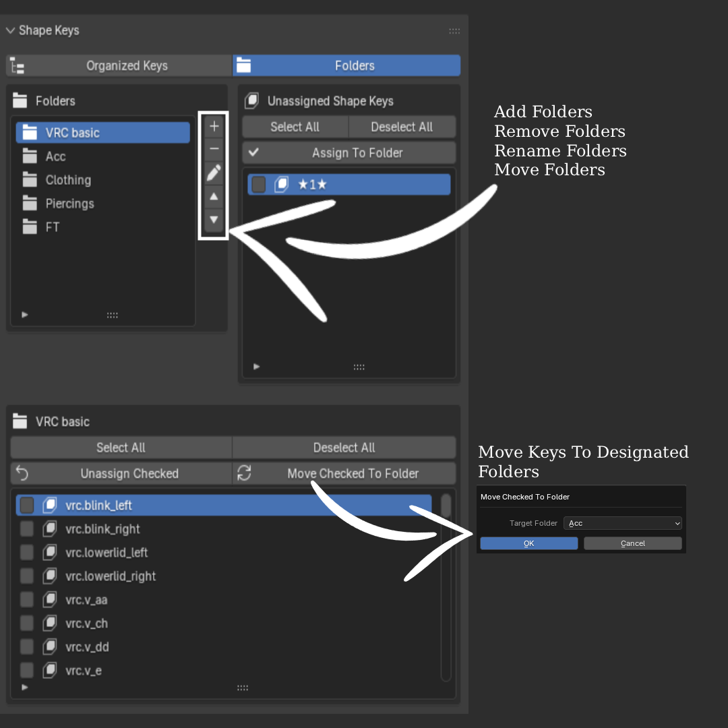Check the ★1★ unassigned key checkbox
This screenshot has height=728, width=728.
pyautogui.click(x=259, y=185)
